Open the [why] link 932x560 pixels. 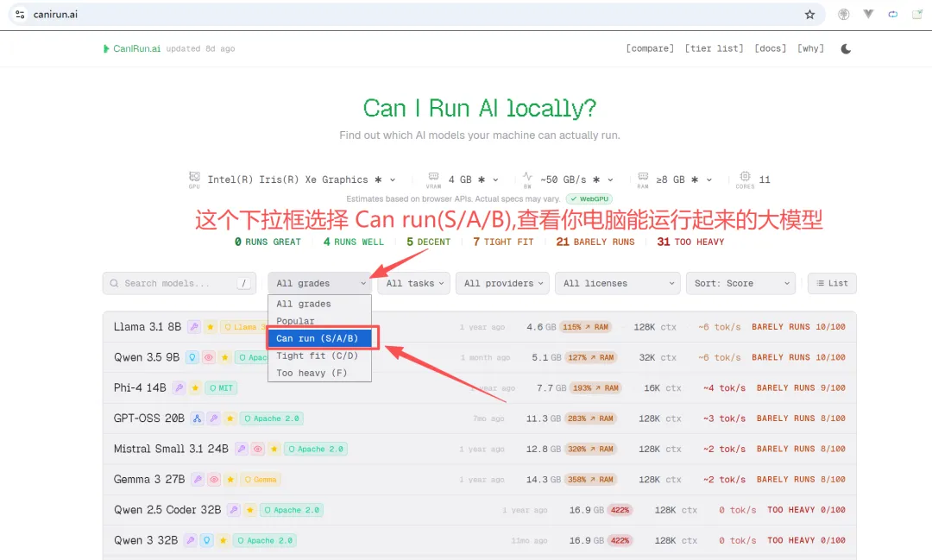click(810, 48)
